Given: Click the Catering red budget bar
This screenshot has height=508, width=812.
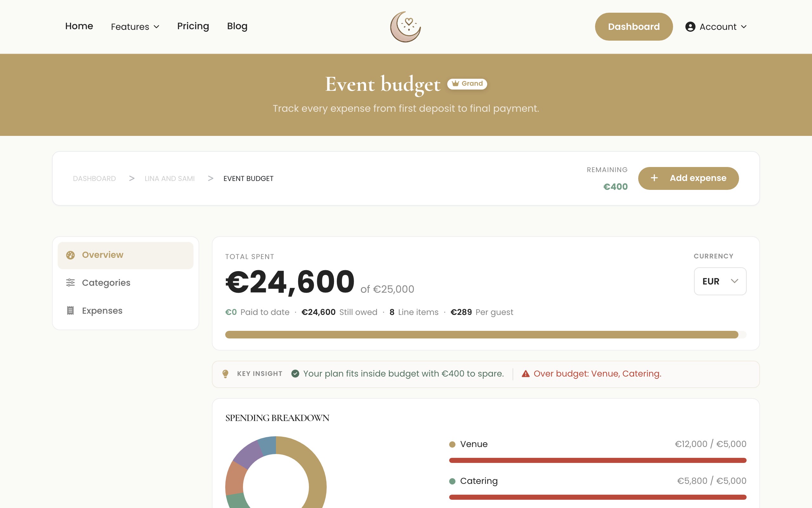Looking at the screenshot, I should click(x=598, y=497).
